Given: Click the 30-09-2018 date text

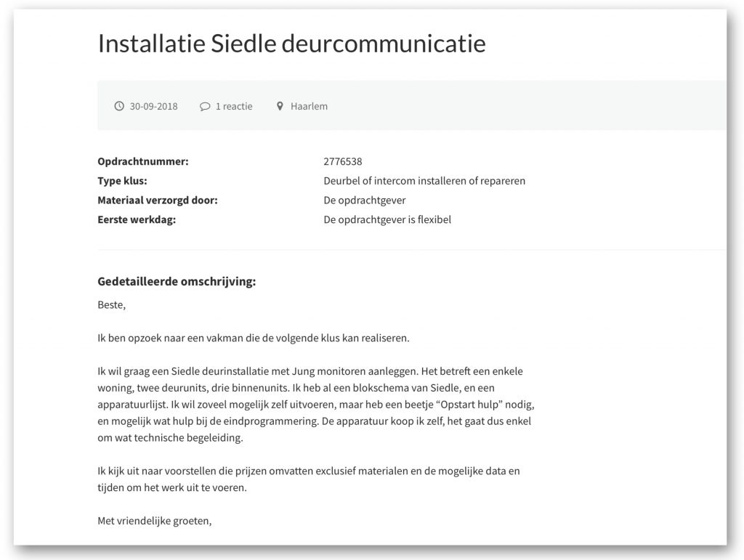Looking at the screenshot, I should [153, 106].
